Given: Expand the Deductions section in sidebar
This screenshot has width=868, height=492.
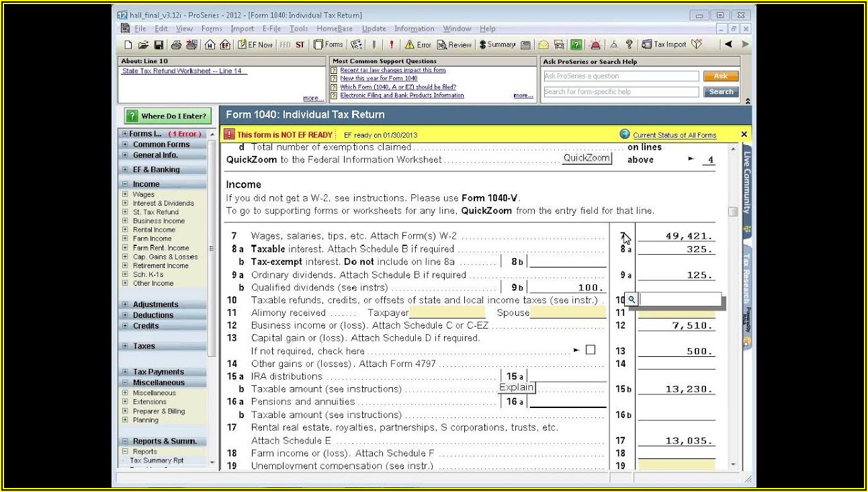Looking at the screenshot, I should pos(125,315).
